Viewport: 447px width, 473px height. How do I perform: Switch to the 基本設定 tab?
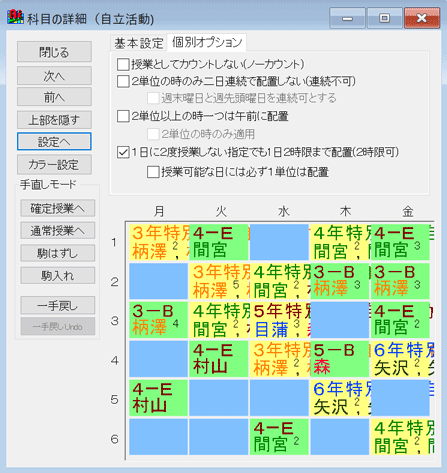(x=138, y=43)
